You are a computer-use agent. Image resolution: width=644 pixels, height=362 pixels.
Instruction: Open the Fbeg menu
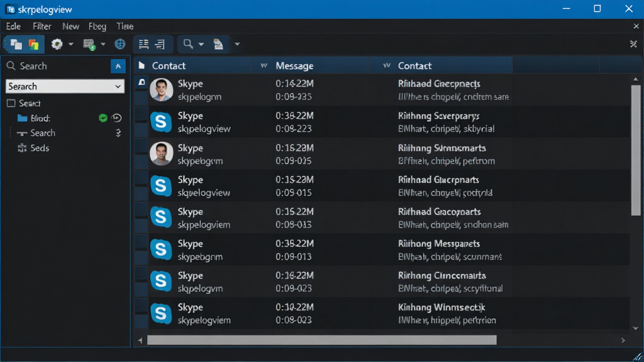[x=97, y=26]
